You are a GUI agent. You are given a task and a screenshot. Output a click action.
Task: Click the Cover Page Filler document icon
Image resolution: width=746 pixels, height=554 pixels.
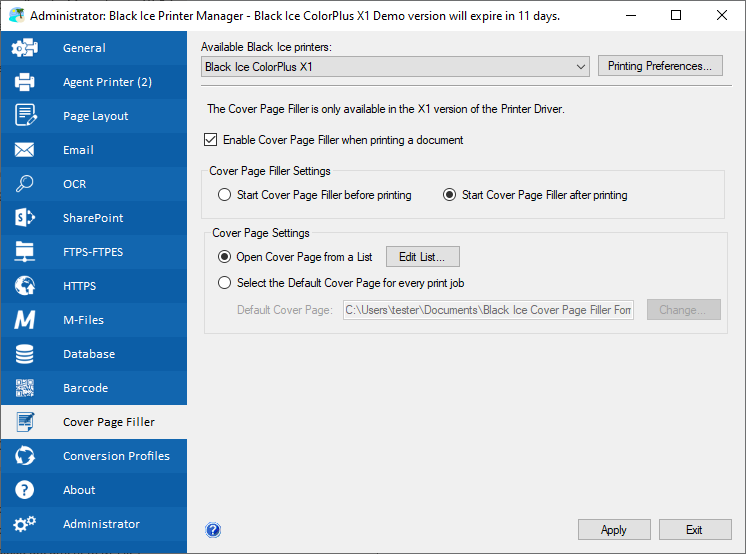click(x=25, y=422)
